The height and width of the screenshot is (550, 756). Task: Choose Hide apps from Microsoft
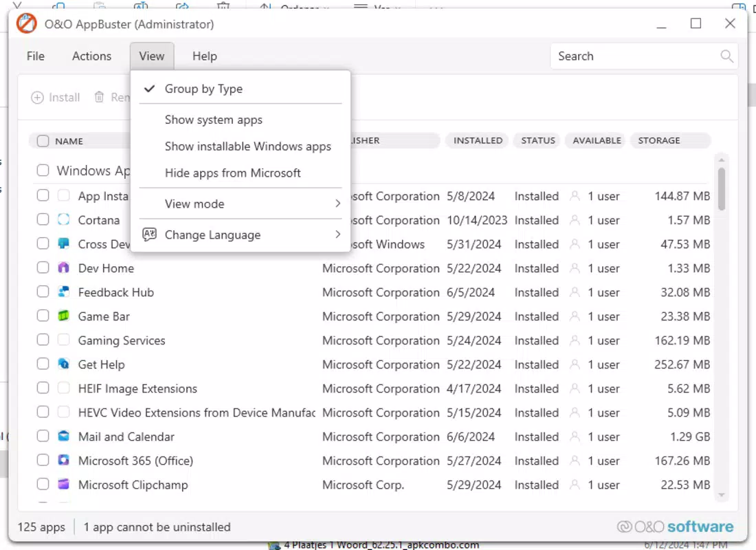point(241,173)
